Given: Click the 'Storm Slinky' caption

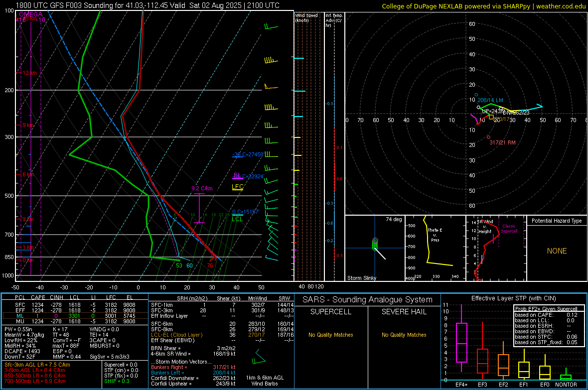Looking at the screenshot, I should tap(362, 278).
